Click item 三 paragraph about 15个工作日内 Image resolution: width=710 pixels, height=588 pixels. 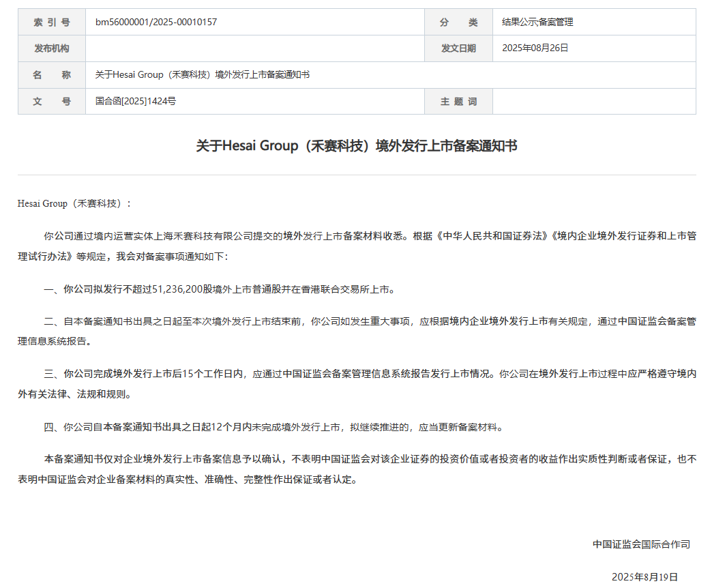pyautogui.click(x=357, y=383)
